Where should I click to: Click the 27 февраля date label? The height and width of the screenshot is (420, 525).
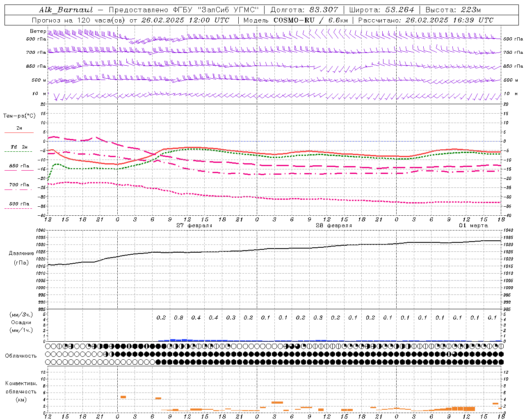coord(194,226)
